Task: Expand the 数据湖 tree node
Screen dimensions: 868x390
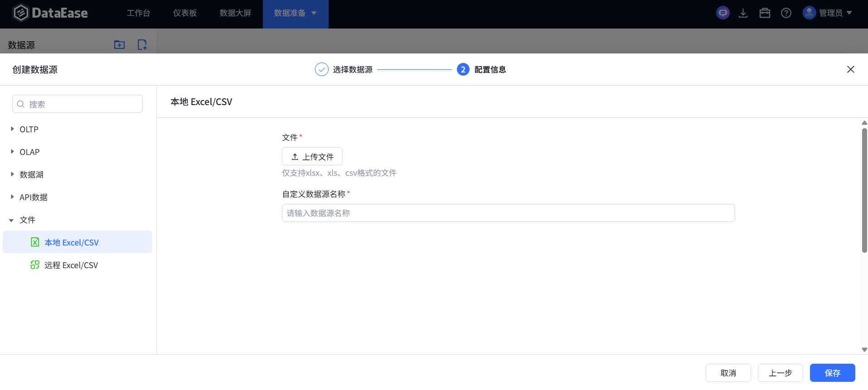Action: point(12,174)
